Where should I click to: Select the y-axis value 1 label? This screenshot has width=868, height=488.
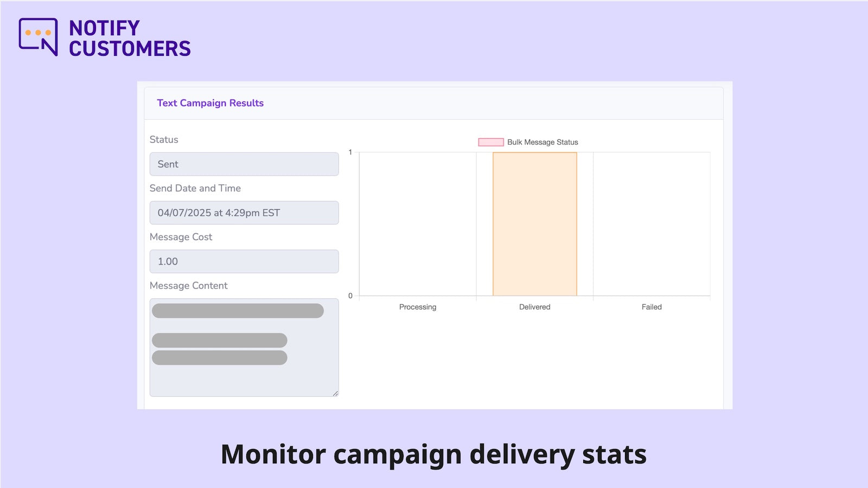350,152
